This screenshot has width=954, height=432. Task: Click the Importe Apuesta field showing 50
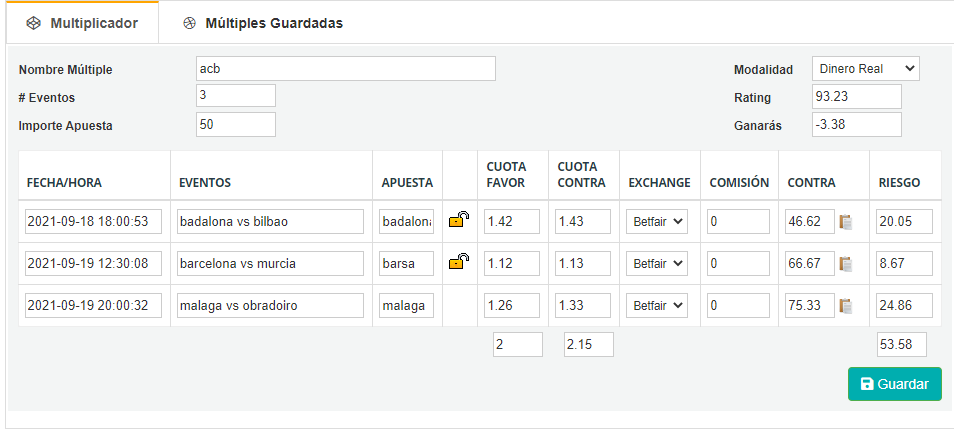(x=236, y=124)
